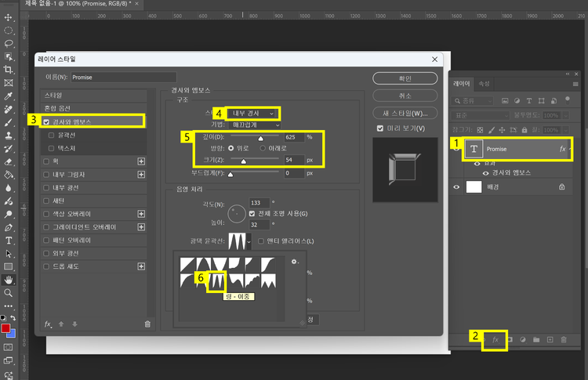
Task: Switch to the 레이어 panel tab
Action: click(x=462, y=84)
